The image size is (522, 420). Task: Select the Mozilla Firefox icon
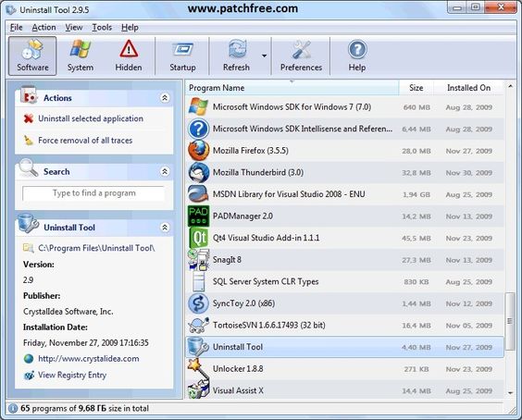tap(198, 151)
